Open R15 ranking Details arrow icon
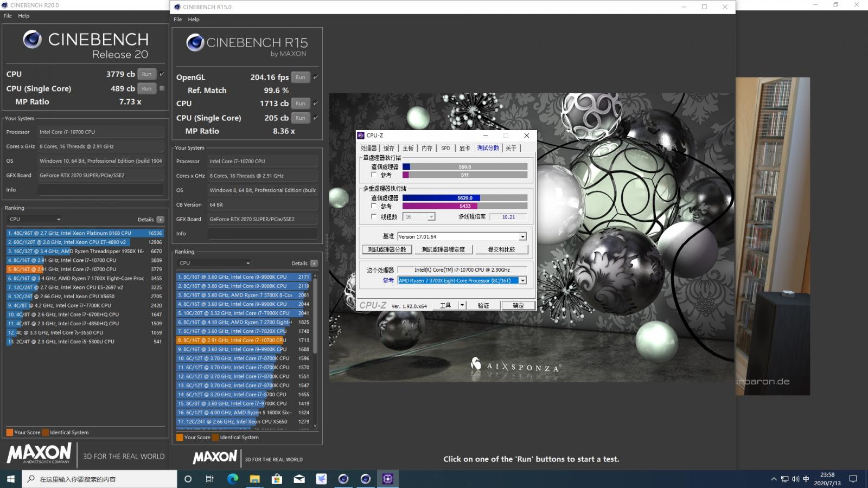This screenshot has width=868, height=488. coord(314,264)
